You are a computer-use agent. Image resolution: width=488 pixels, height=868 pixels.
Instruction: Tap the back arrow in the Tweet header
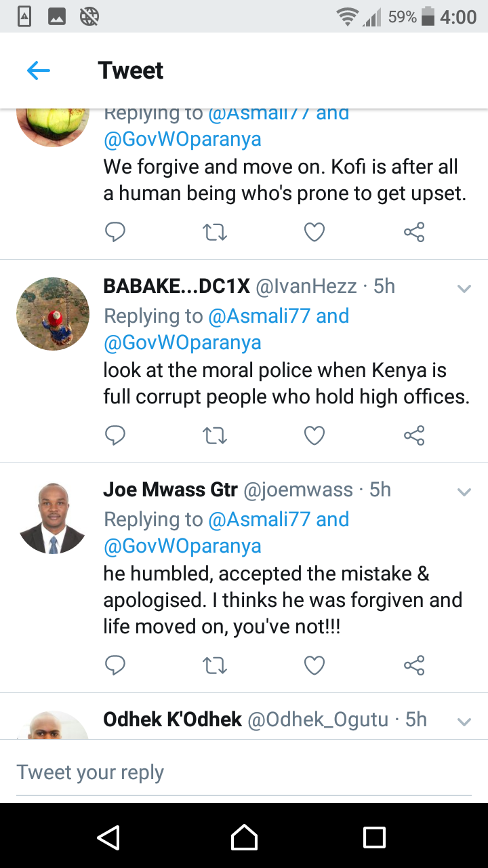[x=39, y=71]
